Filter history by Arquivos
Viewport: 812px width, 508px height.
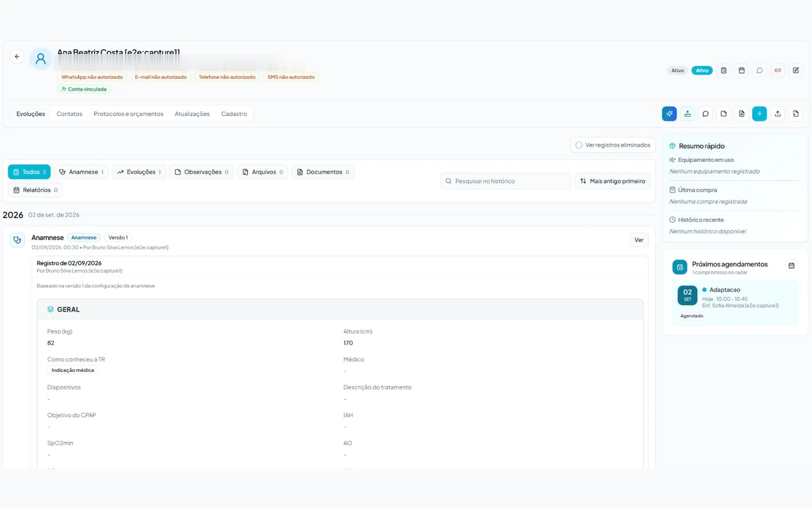point(263,172)
